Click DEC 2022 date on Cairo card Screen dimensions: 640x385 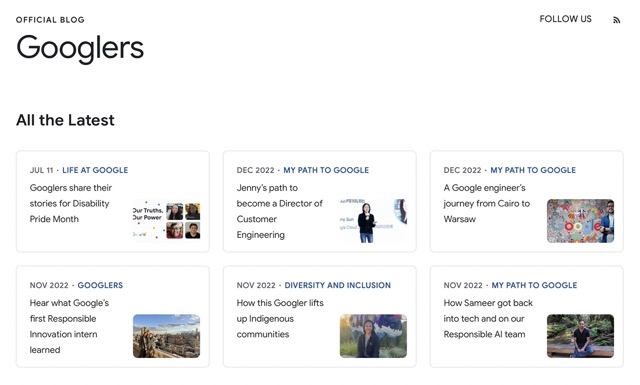[x=462, y=170]
